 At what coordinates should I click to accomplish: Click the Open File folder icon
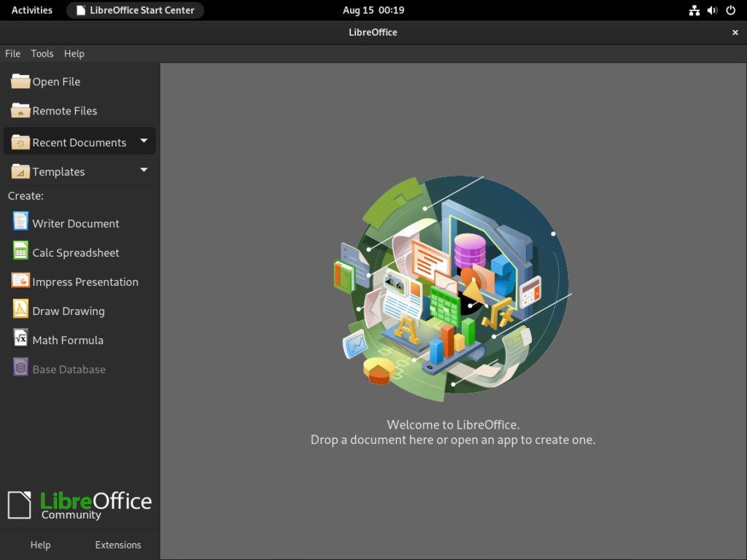20,82
